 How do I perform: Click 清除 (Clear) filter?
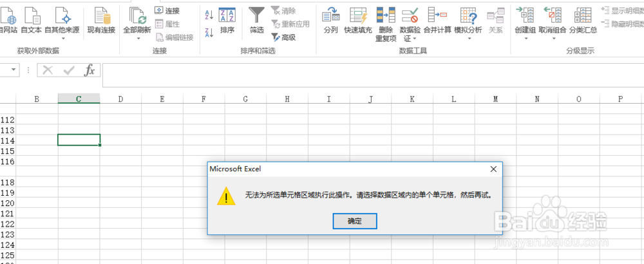tap(283, 11)
